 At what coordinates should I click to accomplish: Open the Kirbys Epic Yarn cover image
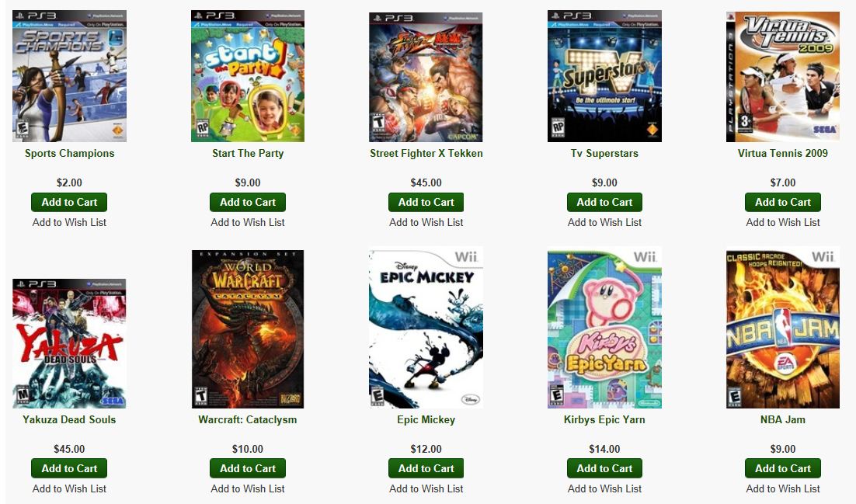click(604, 329)
